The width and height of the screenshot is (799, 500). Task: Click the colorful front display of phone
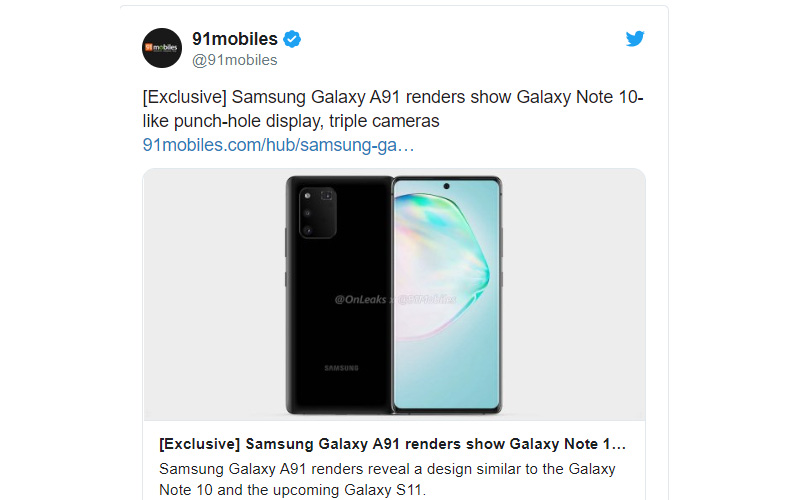446,295
